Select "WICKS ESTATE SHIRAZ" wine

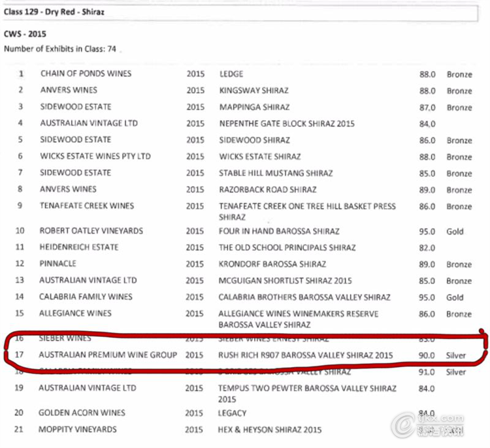pos(260,157)
